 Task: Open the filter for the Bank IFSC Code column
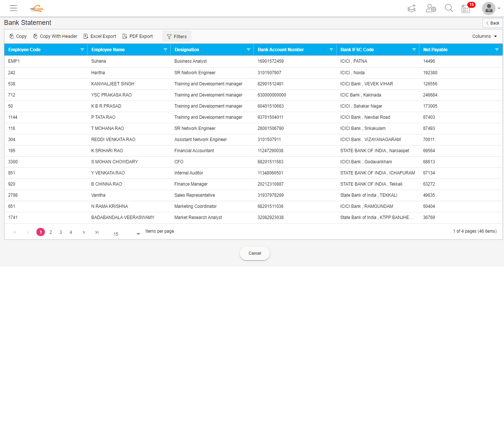coord(414,50)
